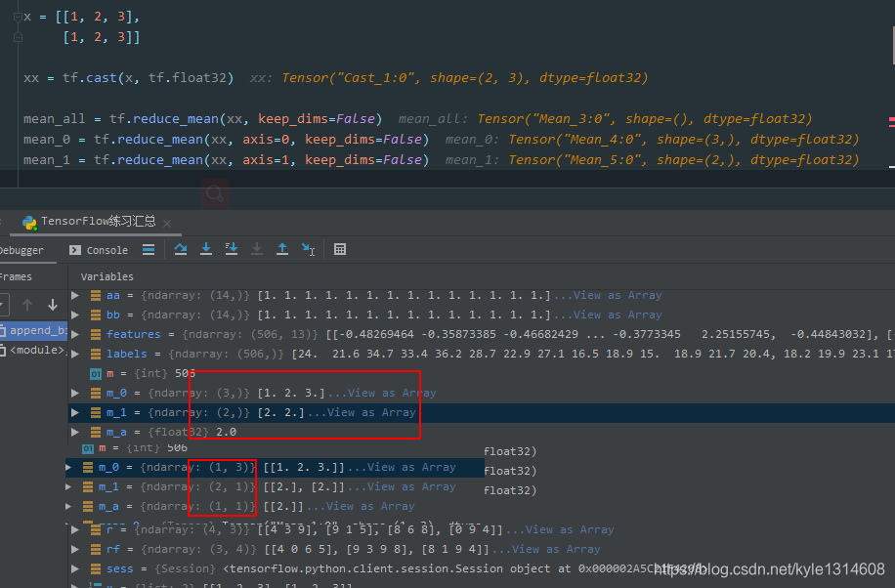
Task: Expand the rf ndarray variable
Action: click(x=75, y=549)
